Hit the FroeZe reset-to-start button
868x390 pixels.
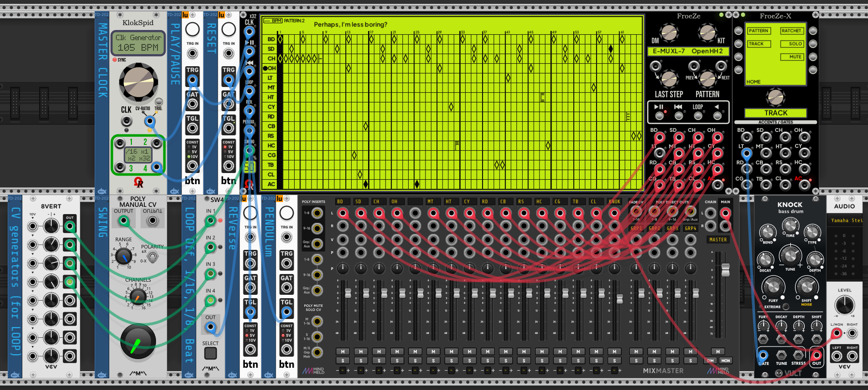679,116
